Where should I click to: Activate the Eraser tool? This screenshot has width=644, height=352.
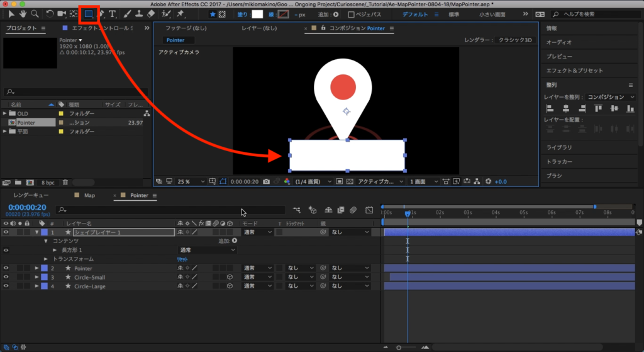150,14
